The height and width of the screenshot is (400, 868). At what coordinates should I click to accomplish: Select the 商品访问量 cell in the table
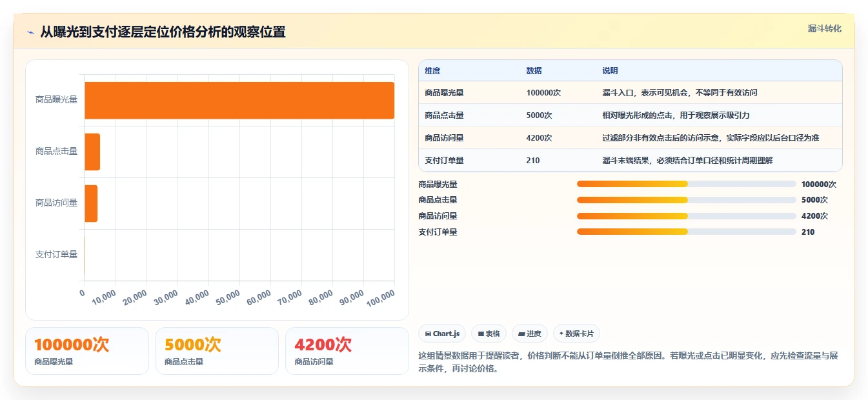click(x=445, y=138)
